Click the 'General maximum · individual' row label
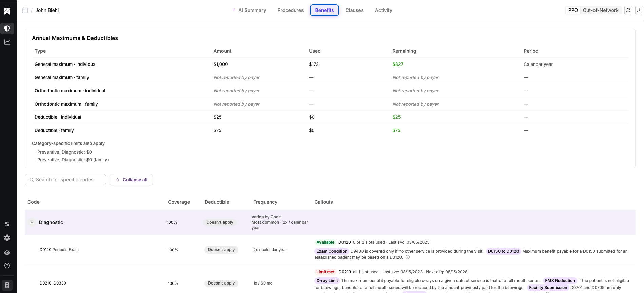Image resolution: width=644 pixels, height=293 pixels. click(x=65, y=64)
